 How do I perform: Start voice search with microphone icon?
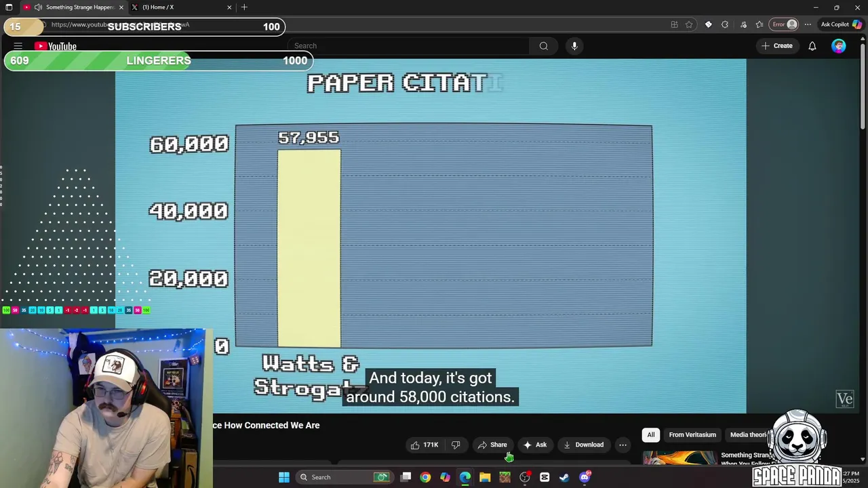(x=574, y=46)
